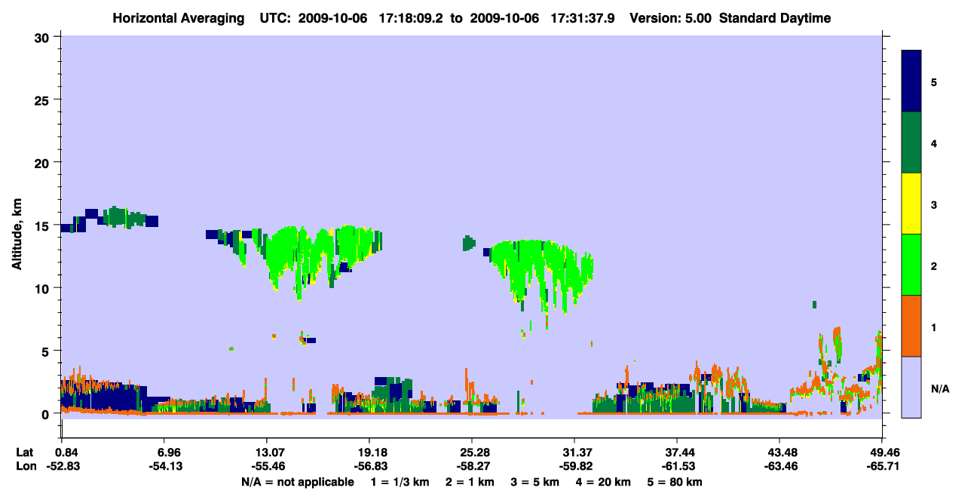Click legend text '1 = 1/3 km'
This screenshot has height=503, width=980.
tap(400, 482)
